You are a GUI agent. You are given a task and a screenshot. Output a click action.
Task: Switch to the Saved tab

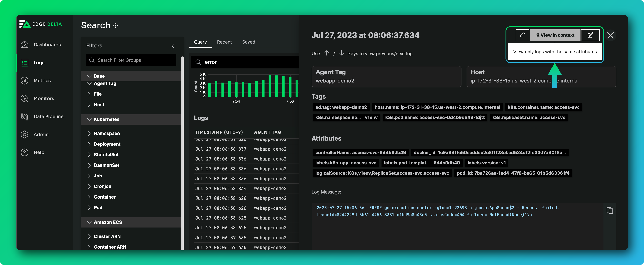pyautogui.click(x=248, y=42)
